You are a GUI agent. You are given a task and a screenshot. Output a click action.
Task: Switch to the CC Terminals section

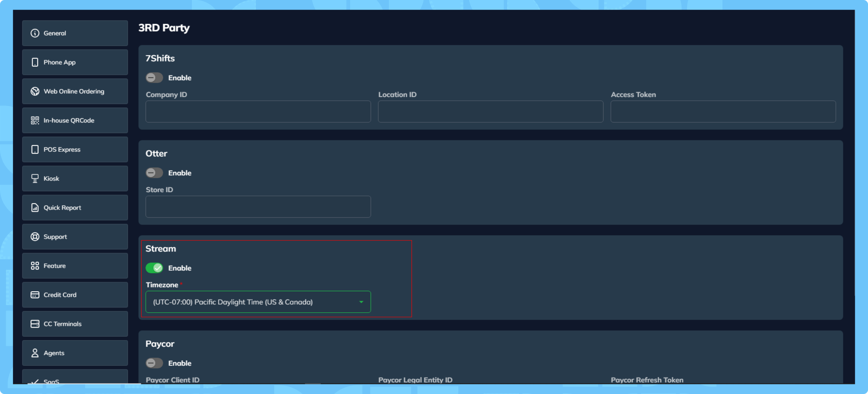(75, 324)
